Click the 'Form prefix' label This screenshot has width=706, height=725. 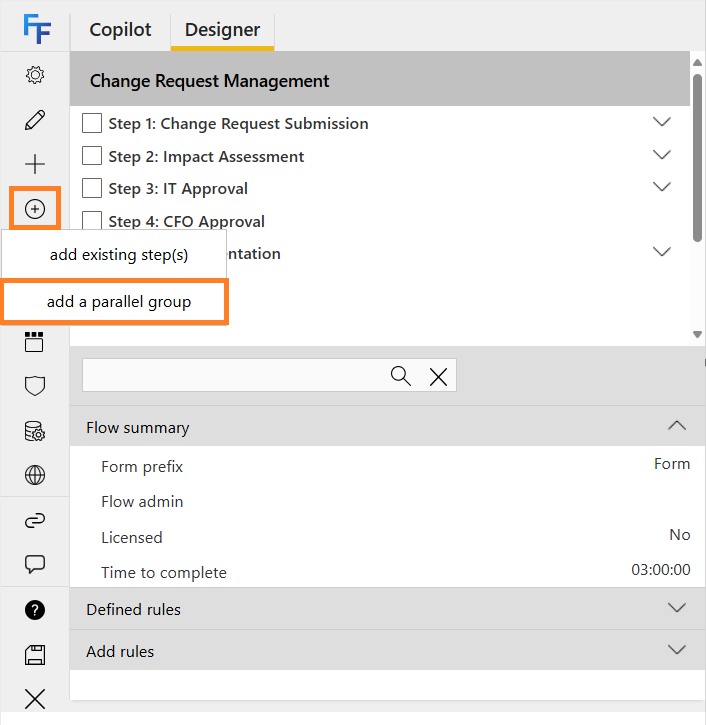pos(142,467)
